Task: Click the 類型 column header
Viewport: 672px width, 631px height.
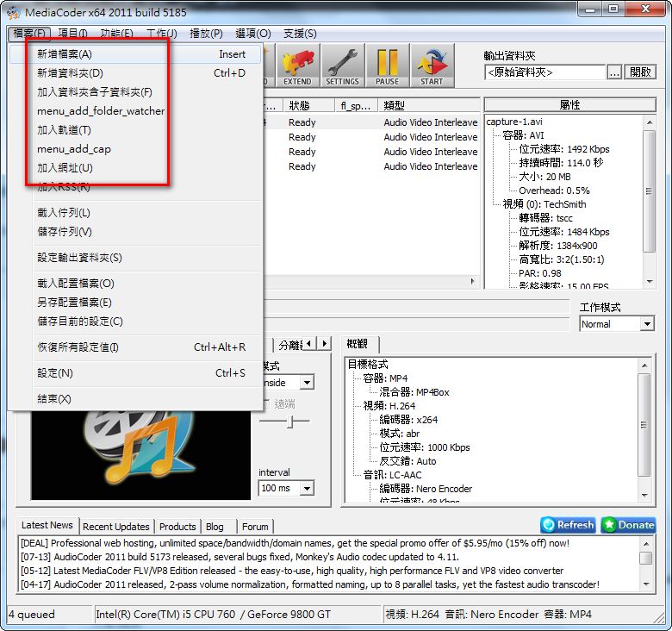Action: coord(428,105)
